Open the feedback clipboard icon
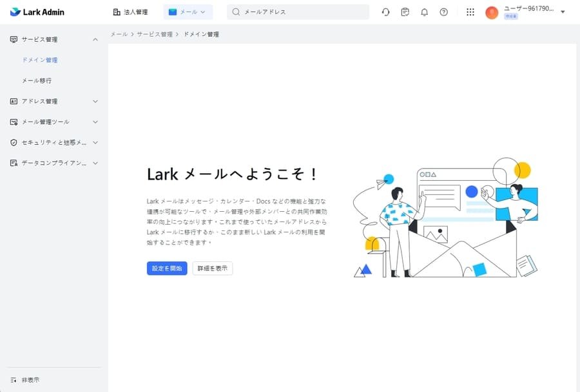The image size is (580, 392). coord(405,12)
